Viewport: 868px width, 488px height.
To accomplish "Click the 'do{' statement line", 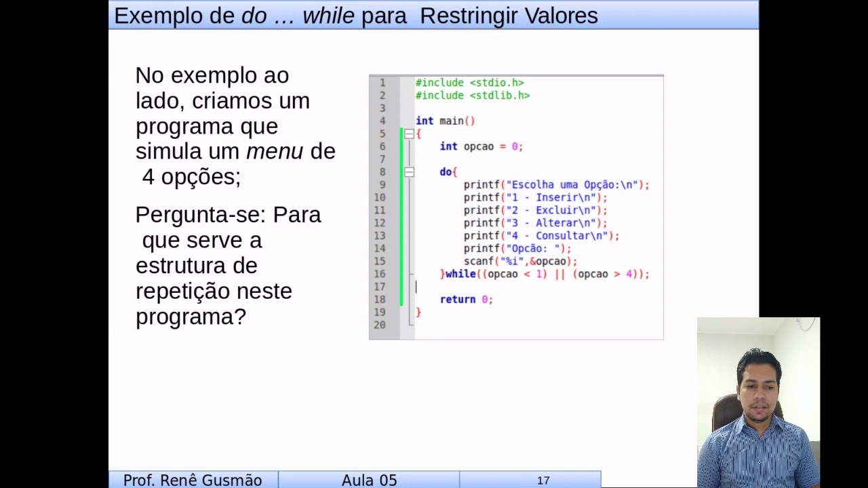I will [448, 172].
